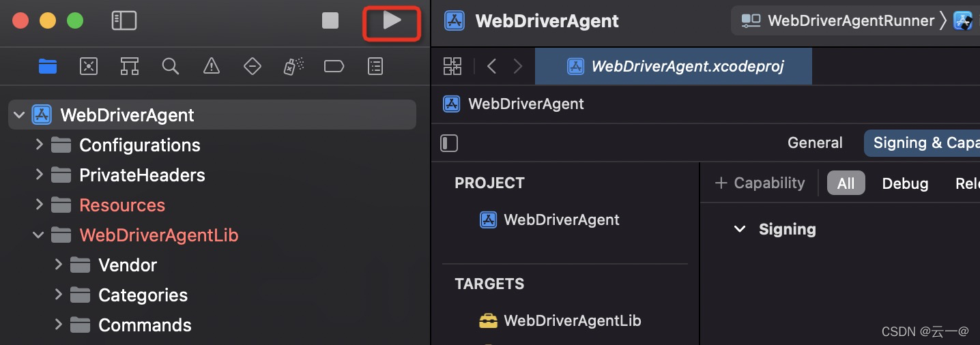Toggle the project and targets list sidebar
The height and width of the screenshot is (345, 980).
click(x=449, y=143)
